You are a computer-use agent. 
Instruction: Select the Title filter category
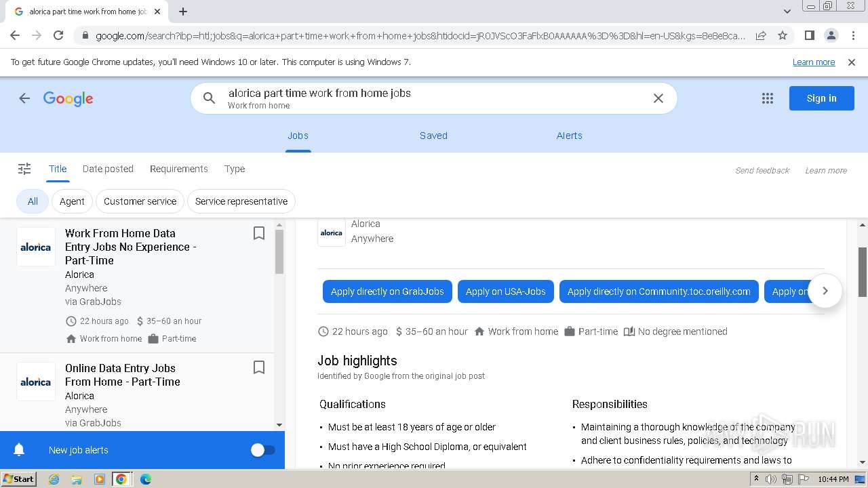[x=58, y=169]
